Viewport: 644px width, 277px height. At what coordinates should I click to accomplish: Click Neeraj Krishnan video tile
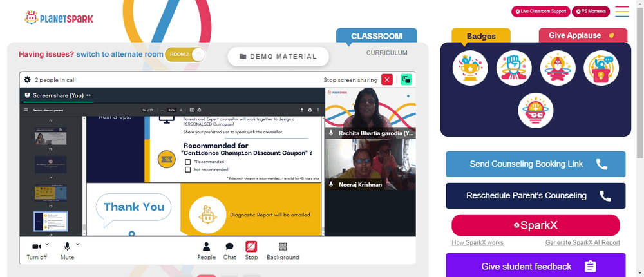click(370, 165)
